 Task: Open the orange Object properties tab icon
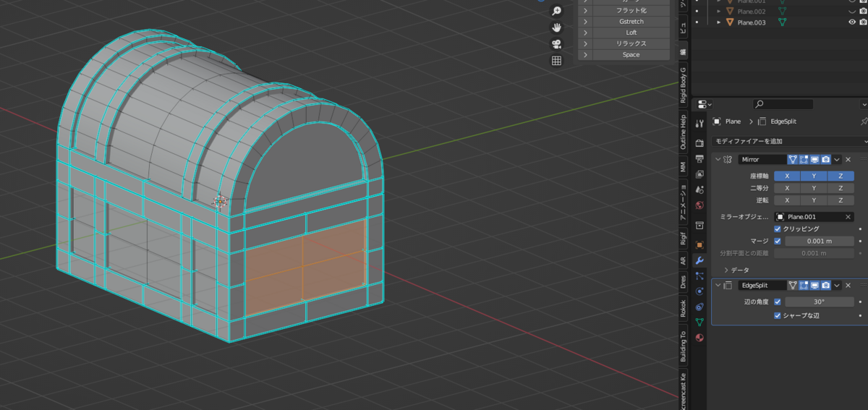[699, 244]
